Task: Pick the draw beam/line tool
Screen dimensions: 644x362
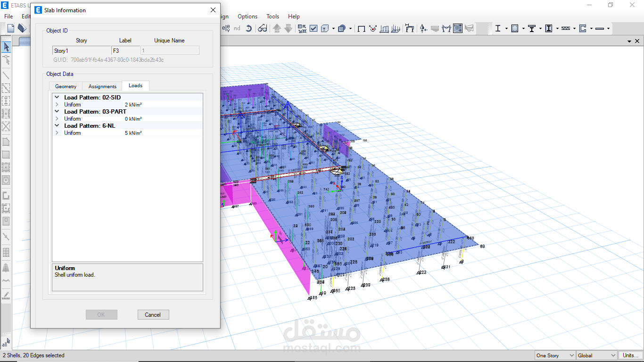Action: pyautogui.click(x=6, y=75)
